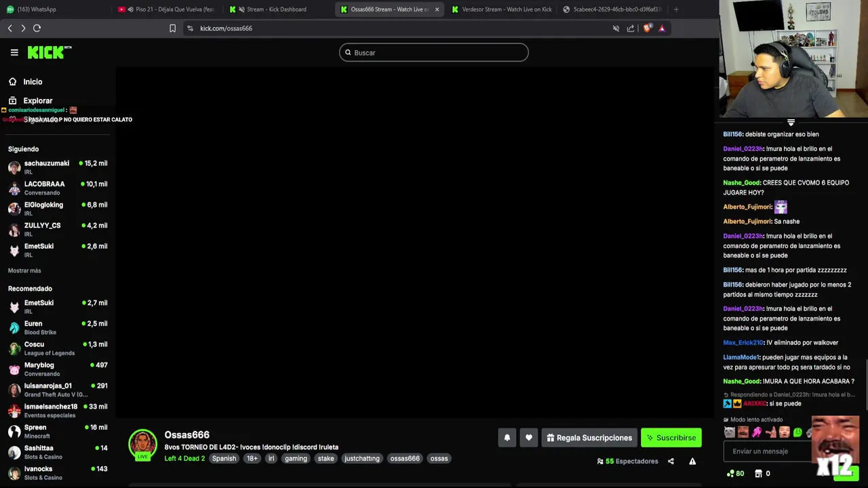Select the ossas666 tag
Screen dimensions: 868x488
pyautogui.click(x=405, y=459)
